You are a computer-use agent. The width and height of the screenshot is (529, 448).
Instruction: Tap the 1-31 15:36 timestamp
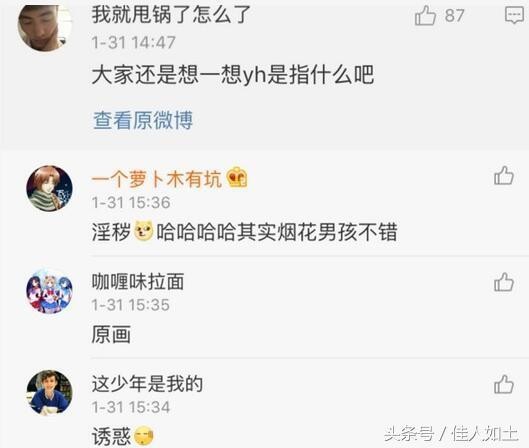[131, 202]
